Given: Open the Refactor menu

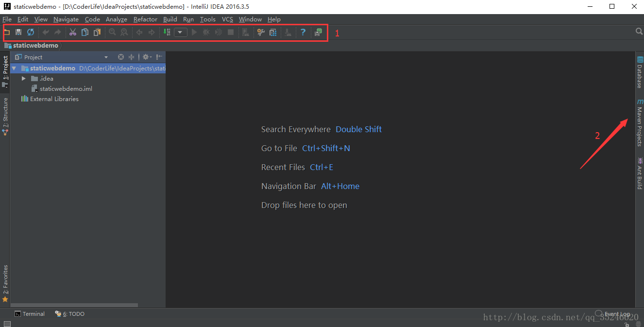Looking at the screenshot, I should pyautogui.click(x=145, y=19).
